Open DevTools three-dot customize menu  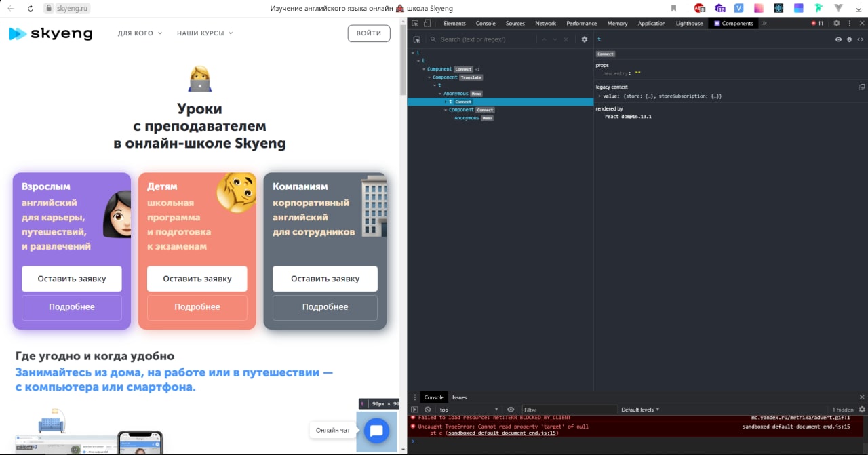pos(849,23)
